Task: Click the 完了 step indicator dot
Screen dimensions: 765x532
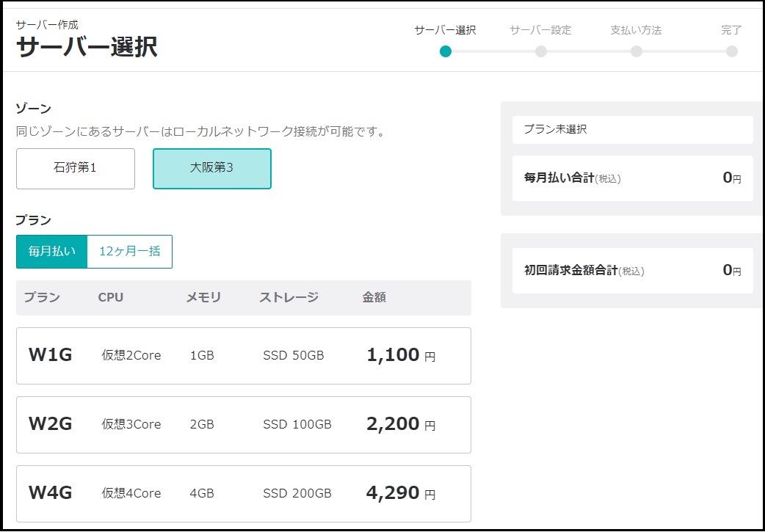Action: [731, 51]
